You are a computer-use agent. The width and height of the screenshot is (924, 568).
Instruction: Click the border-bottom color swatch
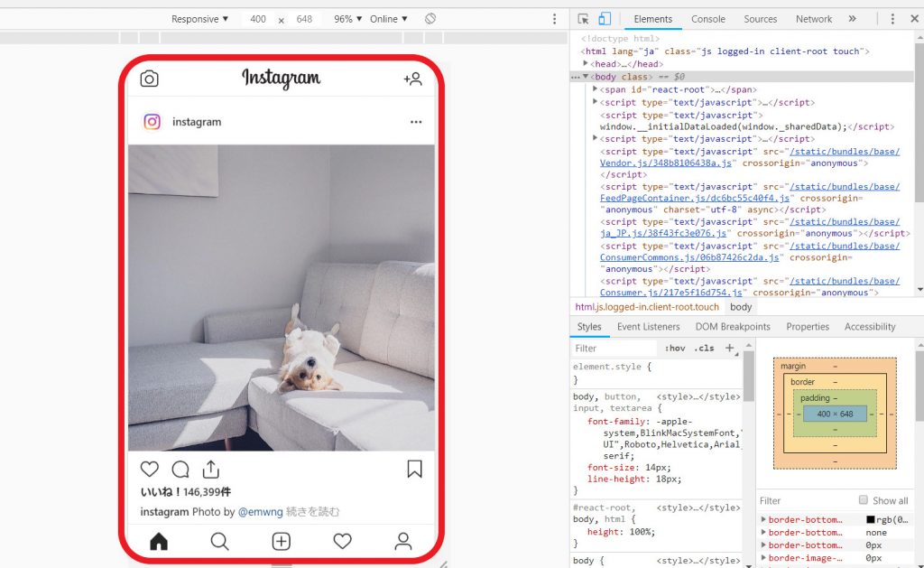tap(871, 520)
